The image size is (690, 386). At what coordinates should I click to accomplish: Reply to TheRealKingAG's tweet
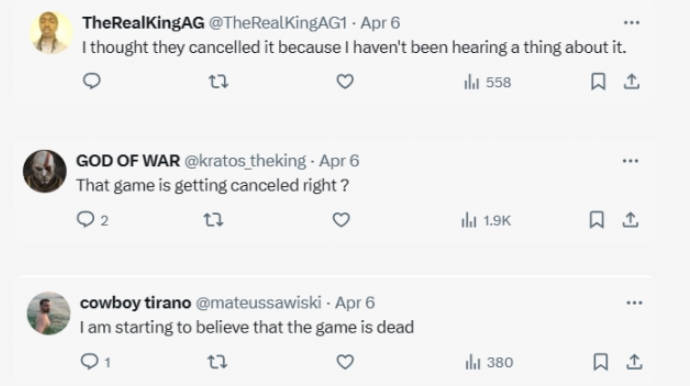pos(92,81)
